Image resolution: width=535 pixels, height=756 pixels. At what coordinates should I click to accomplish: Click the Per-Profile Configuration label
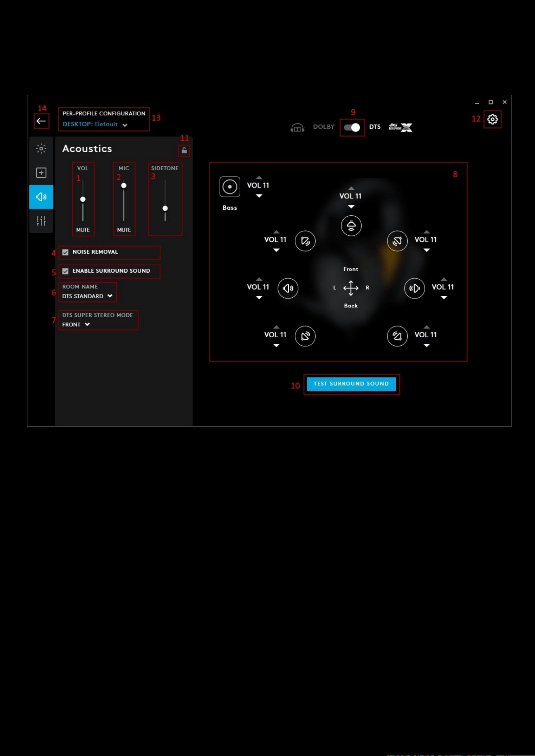pyautogui.click(x=104, y=114)
